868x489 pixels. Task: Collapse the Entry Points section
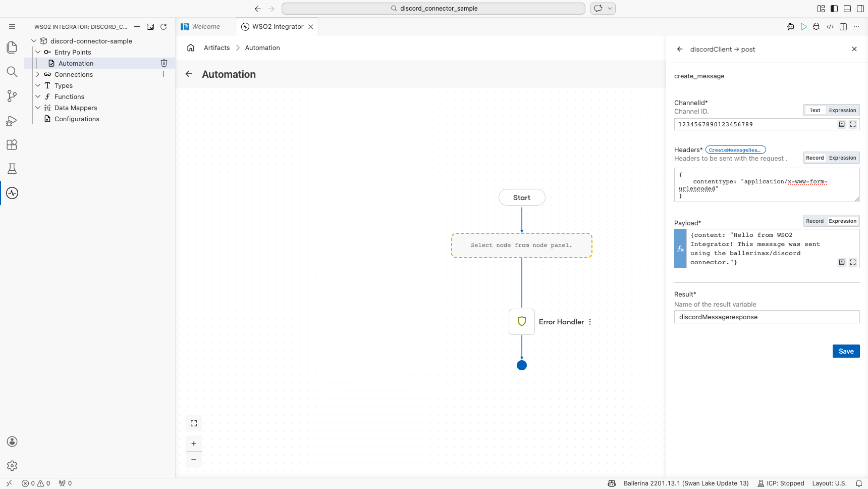click(38, 52)
